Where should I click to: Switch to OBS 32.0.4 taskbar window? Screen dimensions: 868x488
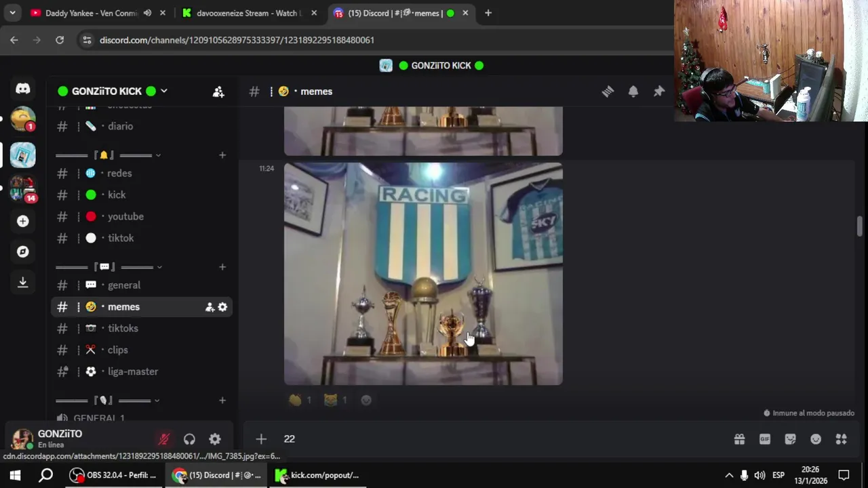pyautogui.click(x=113, y=475)
